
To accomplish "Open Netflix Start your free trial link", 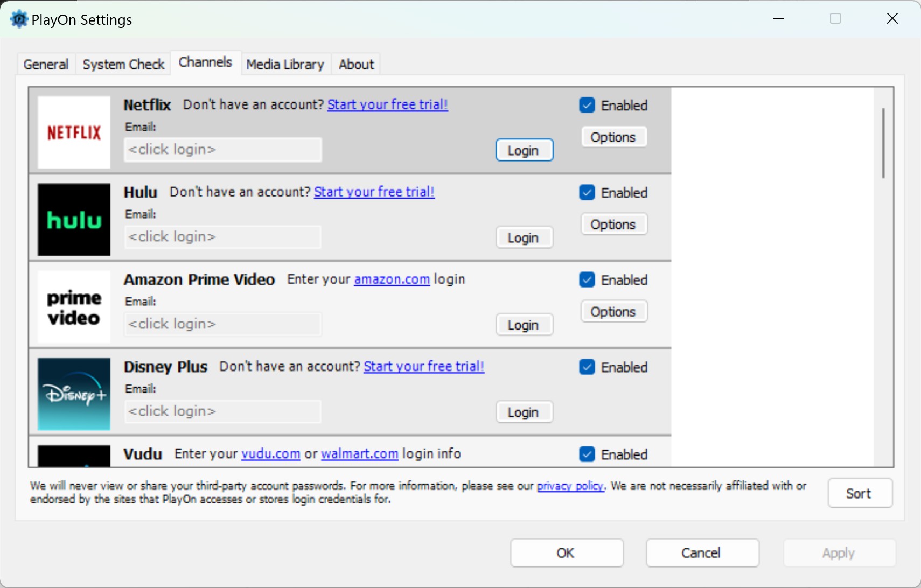I will pos(388,104).
